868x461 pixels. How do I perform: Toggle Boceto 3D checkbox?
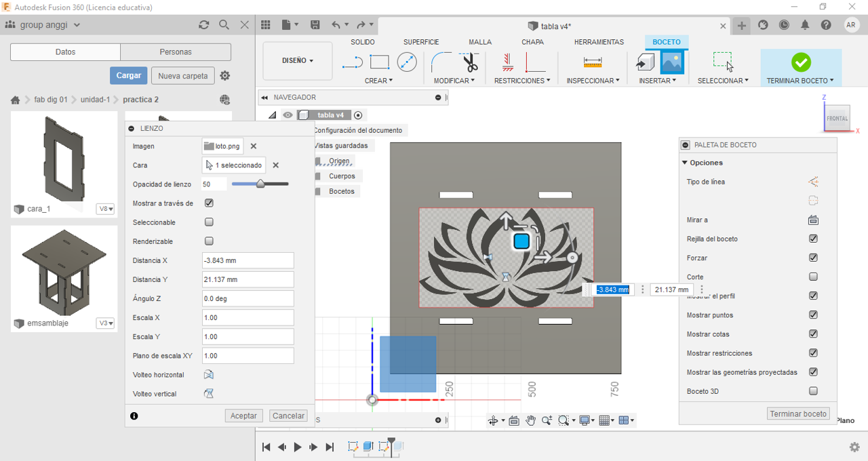(x=813, y=390)
